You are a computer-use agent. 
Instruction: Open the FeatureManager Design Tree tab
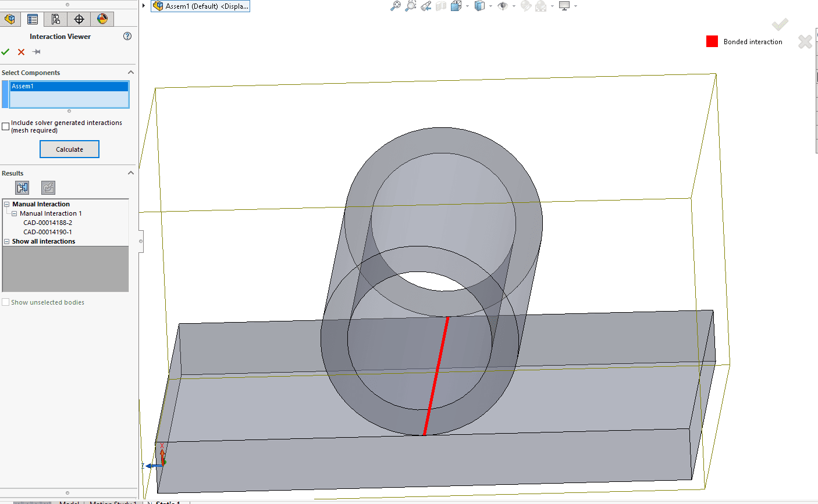[10, 19]
